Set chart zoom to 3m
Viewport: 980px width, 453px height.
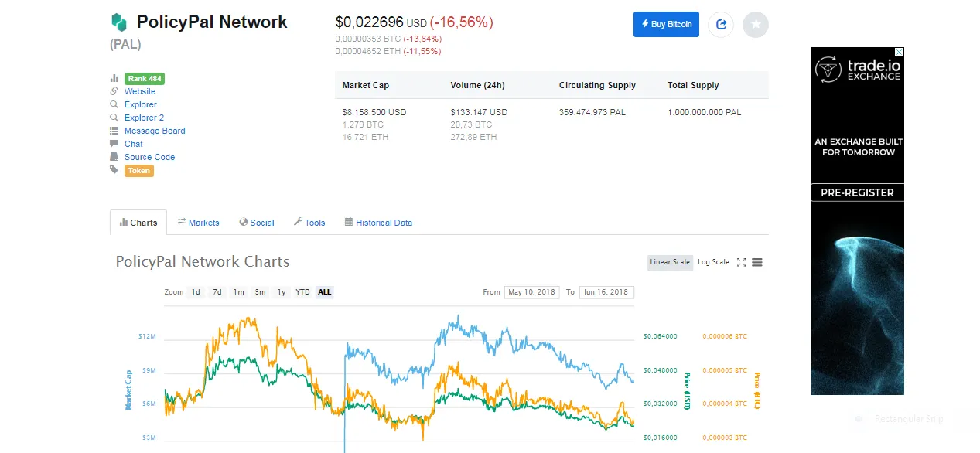coord(261,292)
